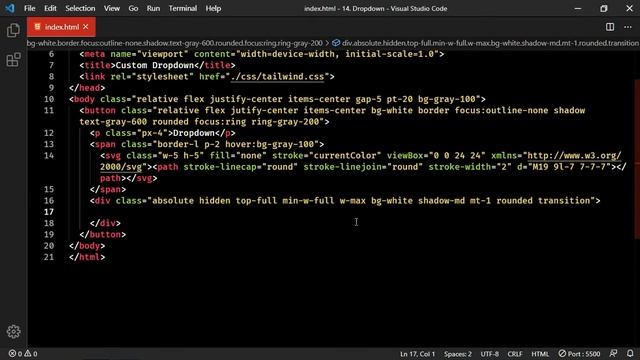Open the div.absolute.hidden breadcrumb item

click(x=485, y=43)
